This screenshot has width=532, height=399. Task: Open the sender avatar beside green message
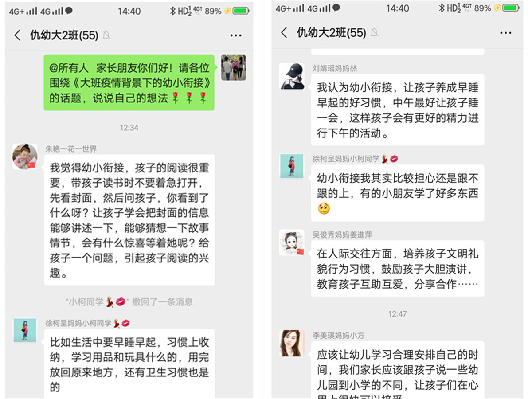(234, 67)
